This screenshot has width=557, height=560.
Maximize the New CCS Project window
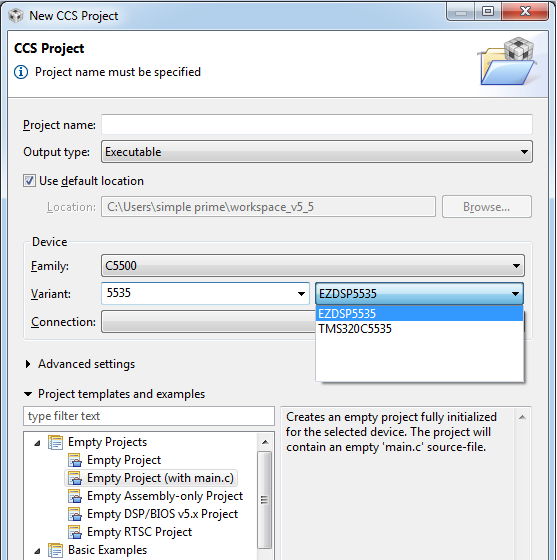[488, 12]
